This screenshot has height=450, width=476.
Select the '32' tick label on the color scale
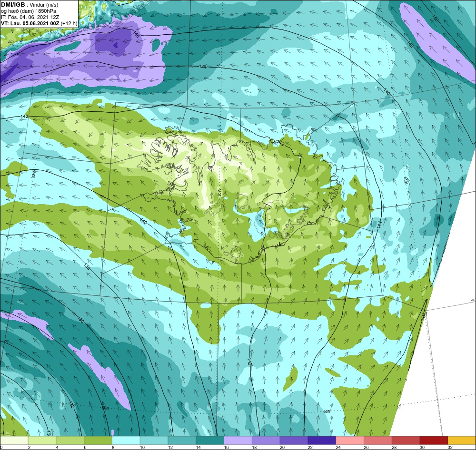coord(450,447)
